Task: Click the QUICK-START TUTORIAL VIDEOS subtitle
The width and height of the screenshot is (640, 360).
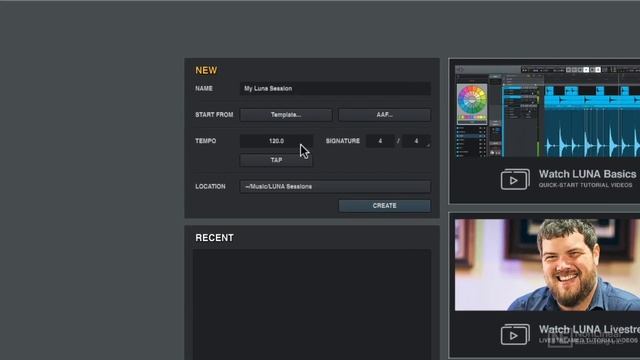Action: click(x=585, y=185)
